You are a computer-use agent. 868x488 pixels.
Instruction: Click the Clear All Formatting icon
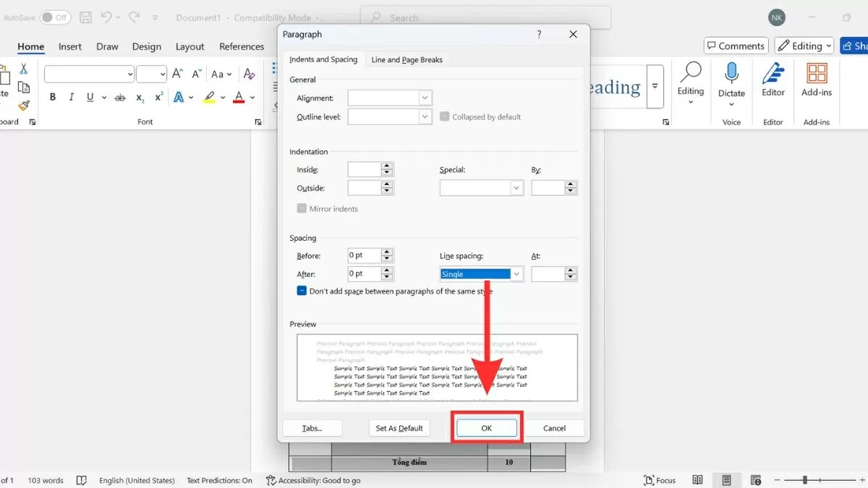tap(249, 74)
